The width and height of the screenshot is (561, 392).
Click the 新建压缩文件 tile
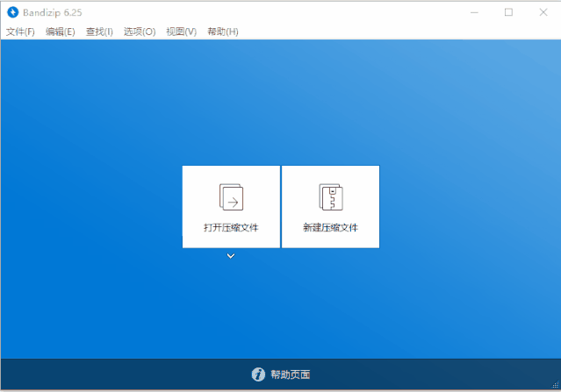(331, 207)
